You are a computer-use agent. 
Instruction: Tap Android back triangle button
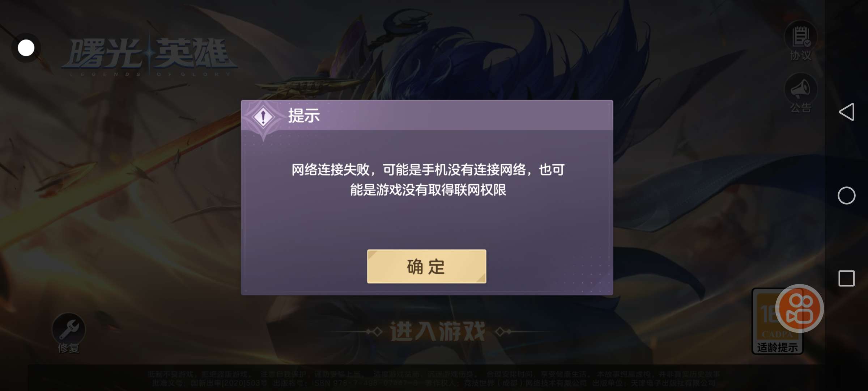(846, 112)
